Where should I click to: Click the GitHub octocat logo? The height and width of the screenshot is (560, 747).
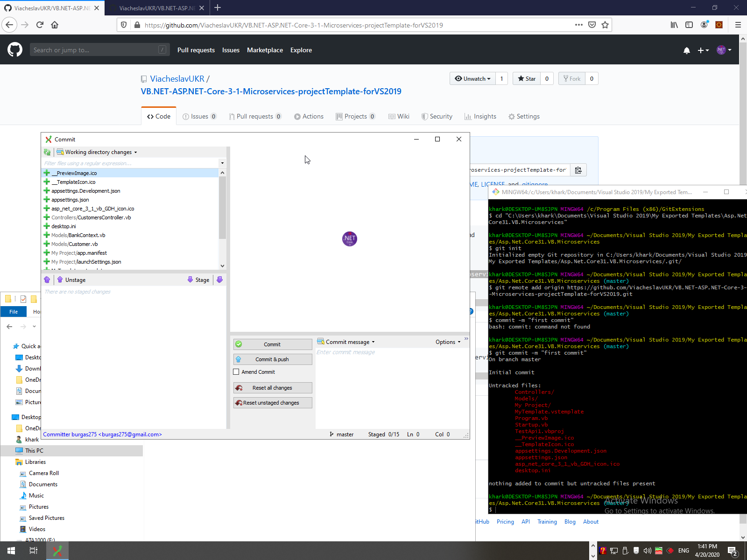(x=15, y=49)
